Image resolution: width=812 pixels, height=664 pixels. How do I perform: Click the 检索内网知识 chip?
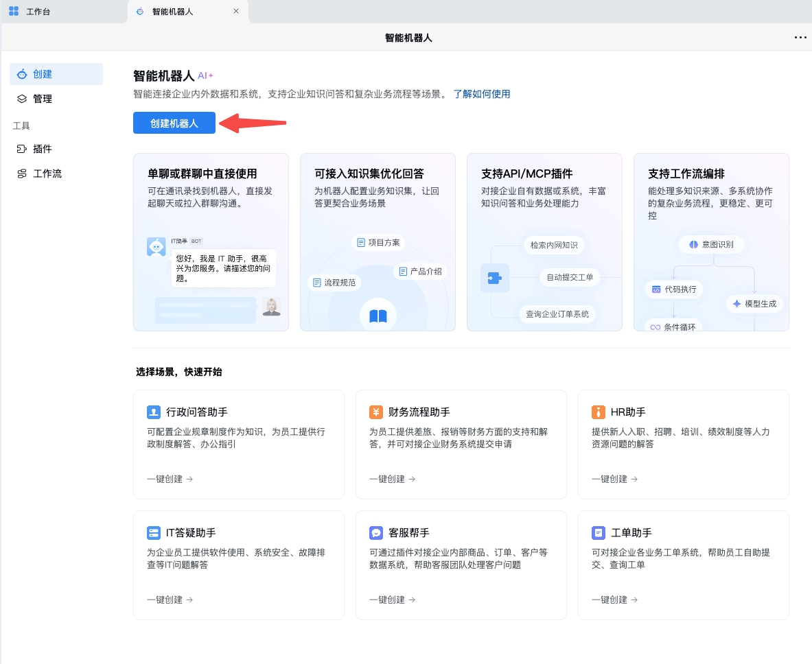pos(554,245)
